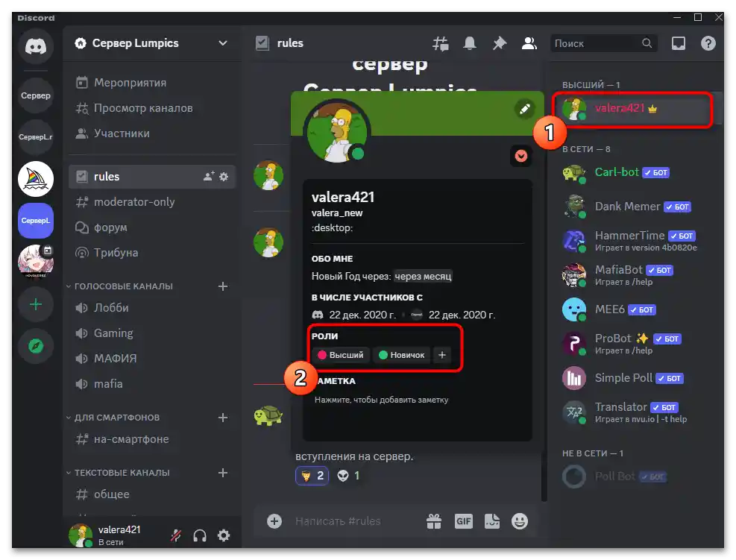Open the GIF picker
The image size is (736, 560).
point(463,521)
